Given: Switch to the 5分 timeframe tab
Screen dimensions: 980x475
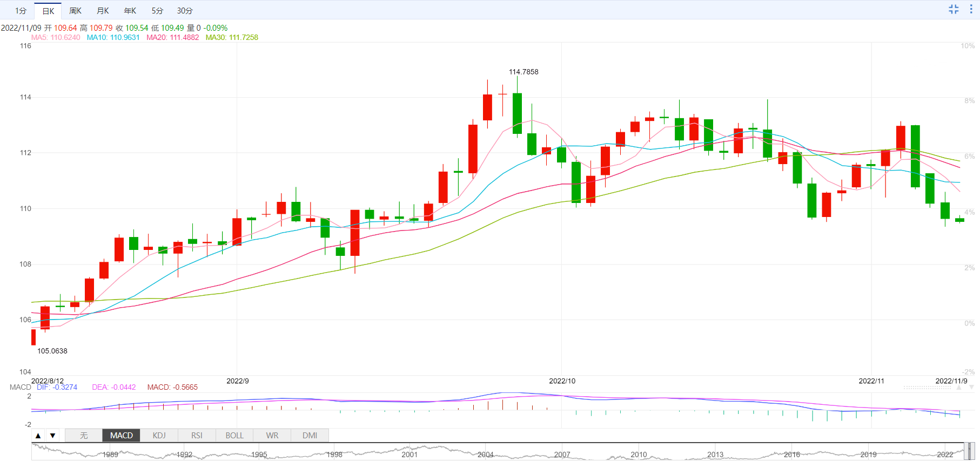Looking at the screenshot, I should (157, 11).
